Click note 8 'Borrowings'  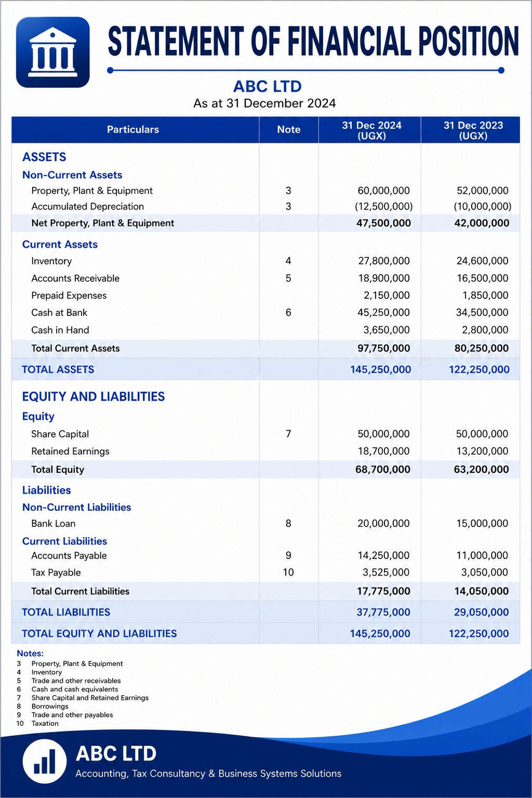(50, 707)
